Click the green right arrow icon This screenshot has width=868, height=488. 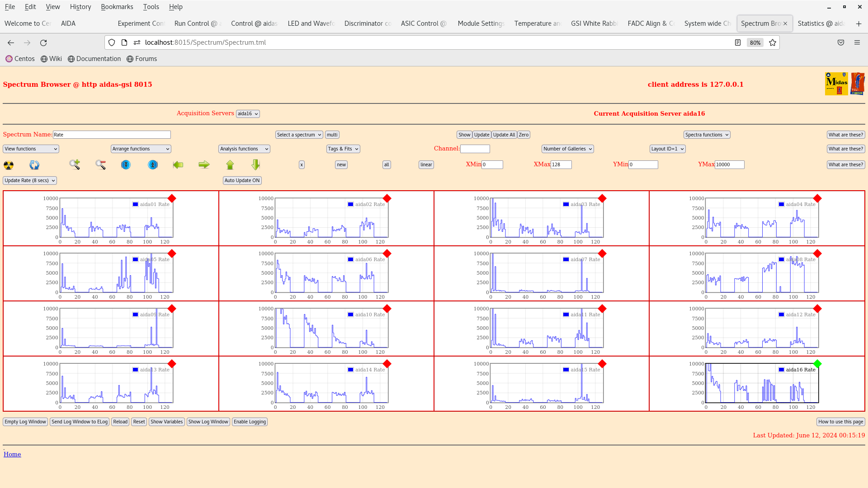[x=204, y=165]
